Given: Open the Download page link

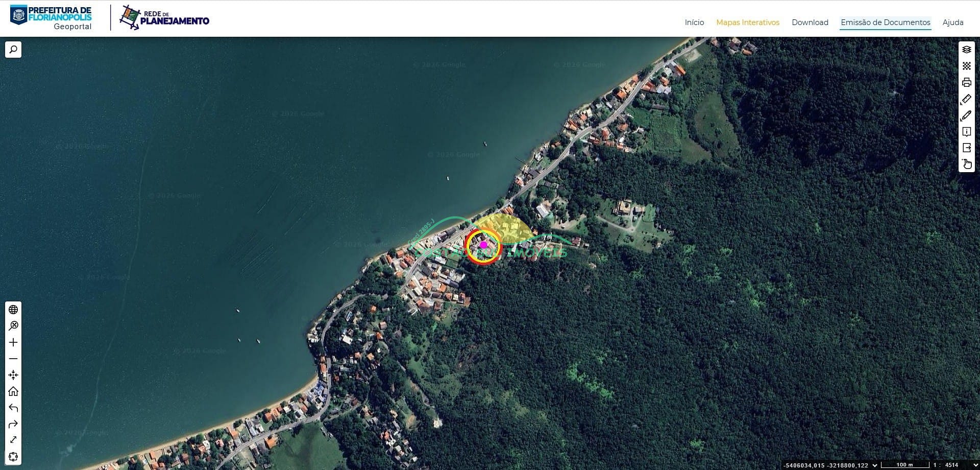Looking at the screenshot, I should pos(810,22).
